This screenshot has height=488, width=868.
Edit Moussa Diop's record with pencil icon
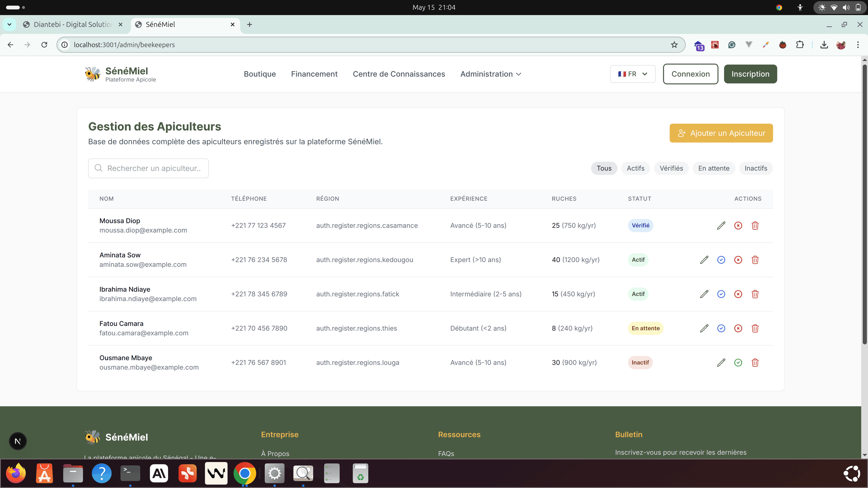click(721, 225)
